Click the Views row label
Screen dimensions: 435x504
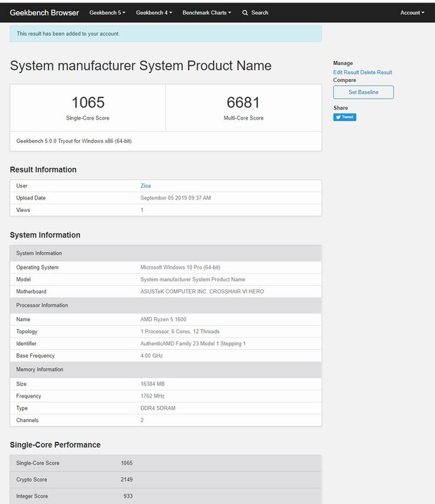point(23,210)
